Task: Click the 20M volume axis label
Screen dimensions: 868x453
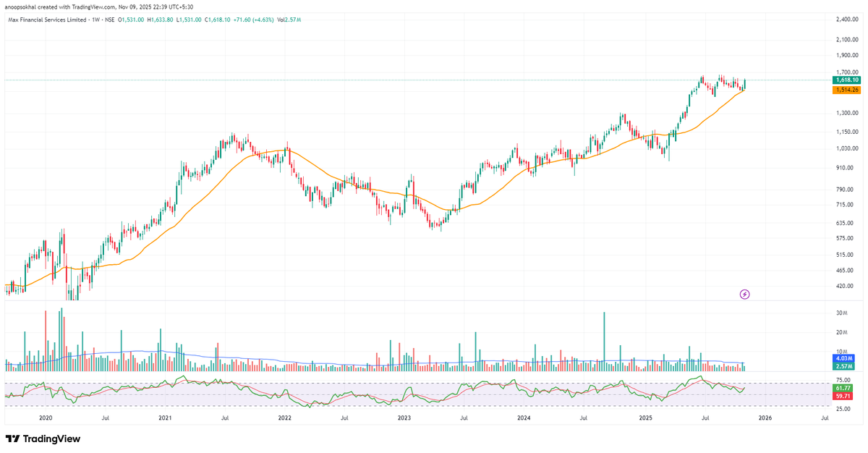Action: [x=841, y=332]
